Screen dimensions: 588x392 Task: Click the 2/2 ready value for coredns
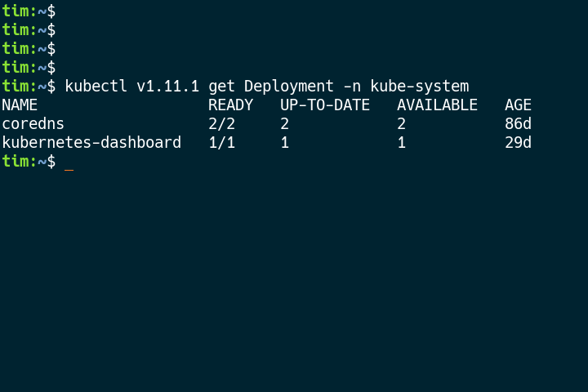[221, 124]
